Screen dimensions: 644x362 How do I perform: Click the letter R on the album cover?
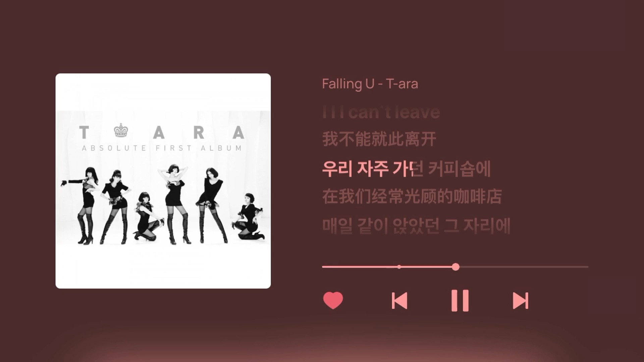(x=199, y=132)
